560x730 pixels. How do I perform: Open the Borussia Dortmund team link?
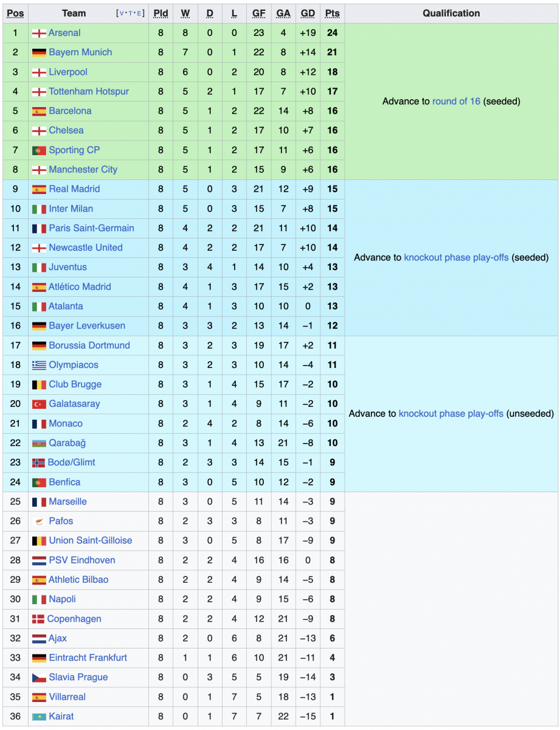click(89, 346)
